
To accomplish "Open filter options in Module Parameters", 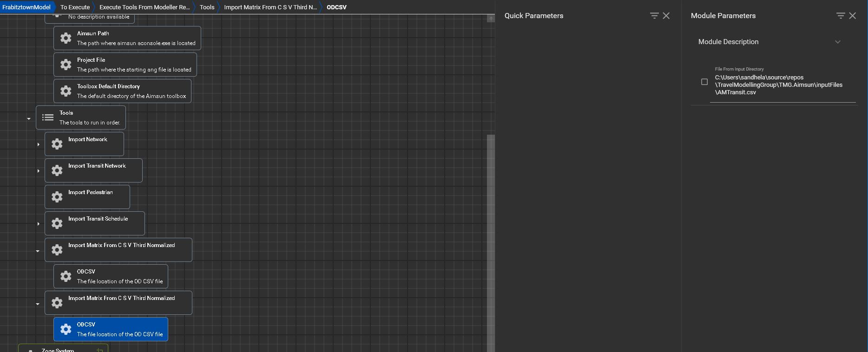I will point(841,16).
